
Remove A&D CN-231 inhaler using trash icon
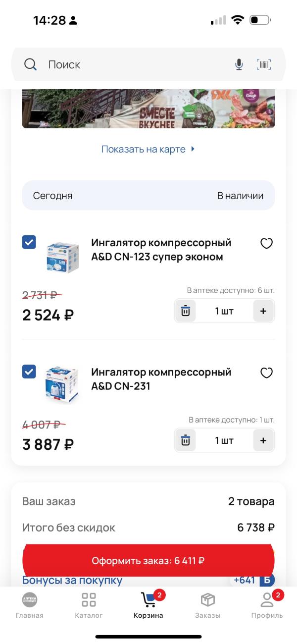point(186,440)
